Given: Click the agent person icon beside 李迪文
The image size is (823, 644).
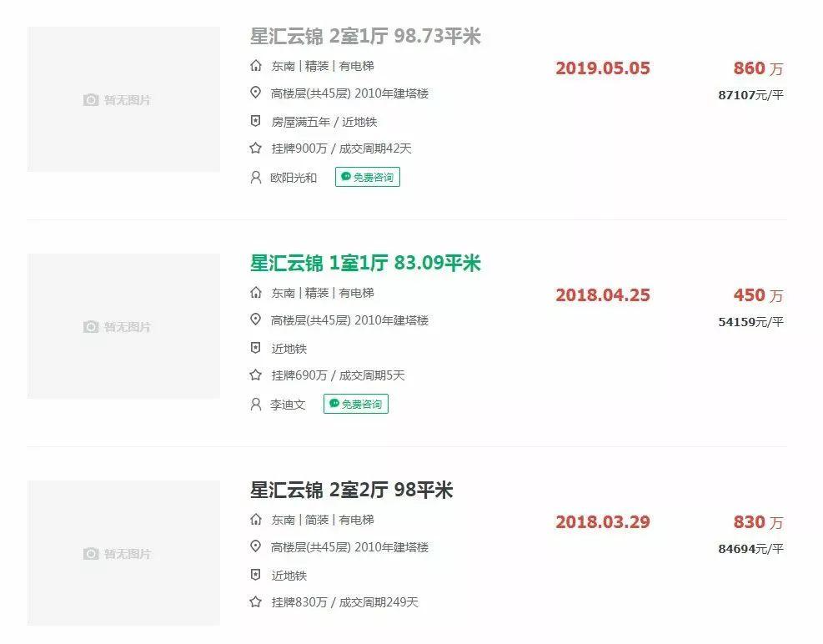Looking at the screenshot, I should [256, 404].
